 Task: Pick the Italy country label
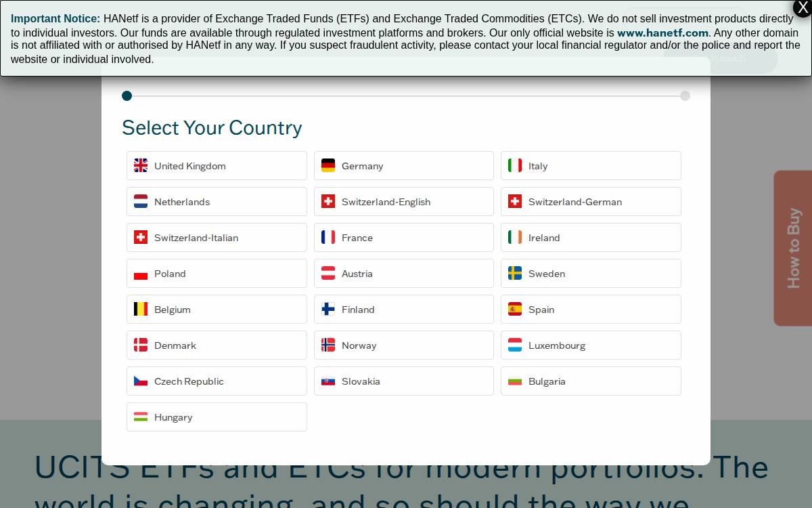(x=538, y=166)
